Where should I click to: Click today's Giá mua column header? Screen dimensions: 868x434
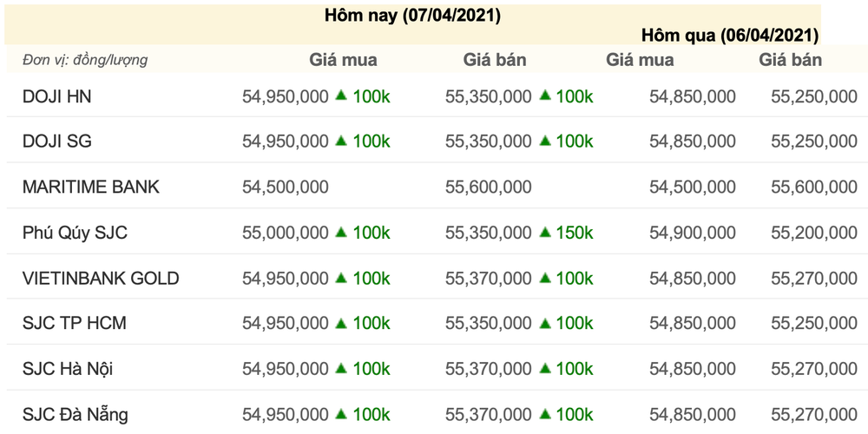tap(343, 60)
